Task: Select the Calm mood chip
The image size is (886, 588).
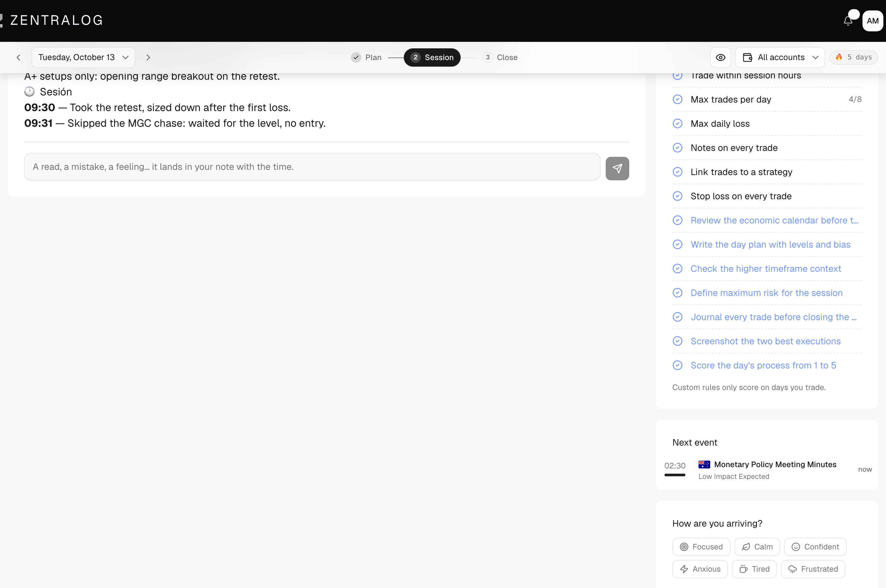Action: coord(757,547)
